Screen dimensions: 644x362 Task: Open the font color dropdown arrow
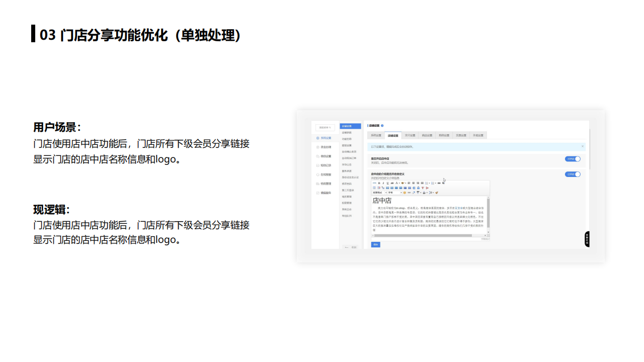[399, 183]
